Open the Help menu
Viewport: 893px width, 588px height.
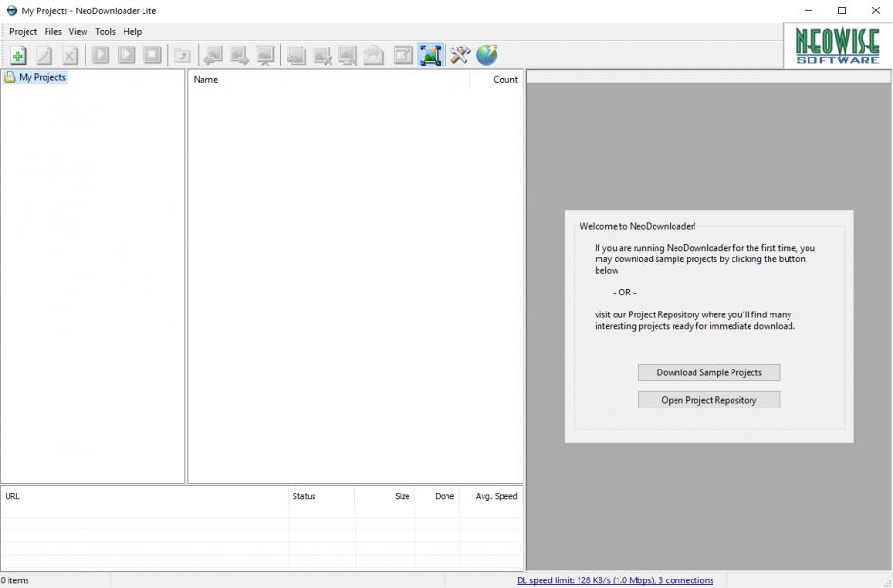tap(132, 32)
